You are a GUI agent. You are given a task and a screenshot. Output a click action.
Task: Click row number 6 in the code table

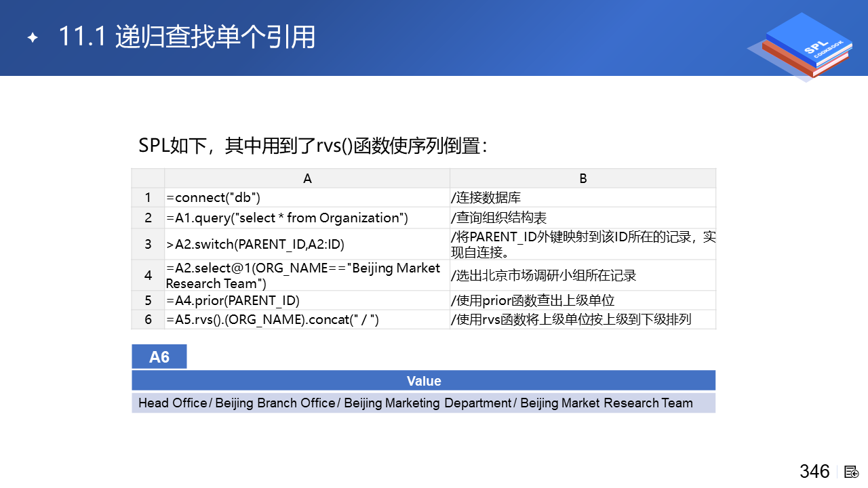(x=148, y=319)
